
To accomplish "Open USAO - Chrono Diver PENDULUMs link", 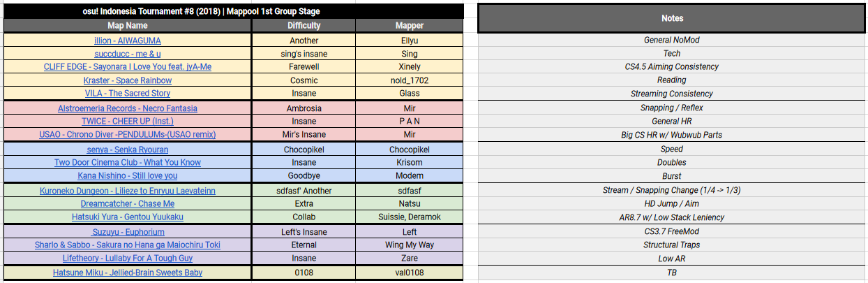I will [x=128, y=135].
